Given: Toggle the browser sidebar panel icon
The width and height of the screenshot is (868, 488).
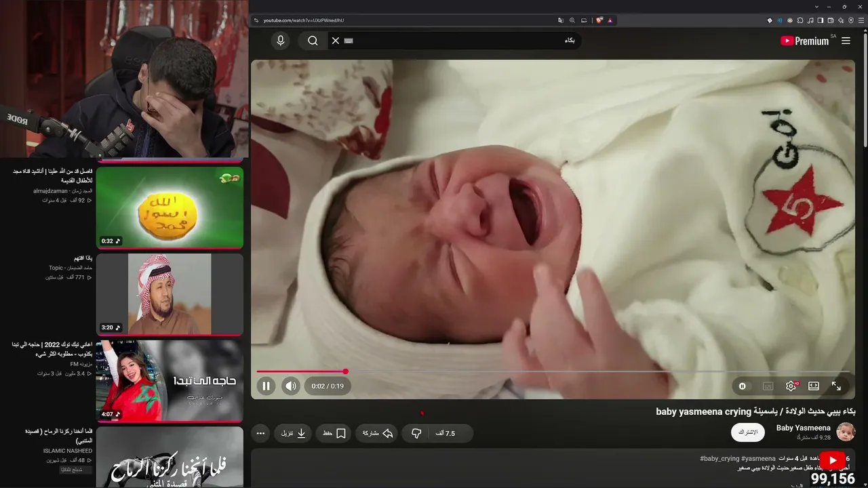Looking at the screenshot, I should coord(821,20).
